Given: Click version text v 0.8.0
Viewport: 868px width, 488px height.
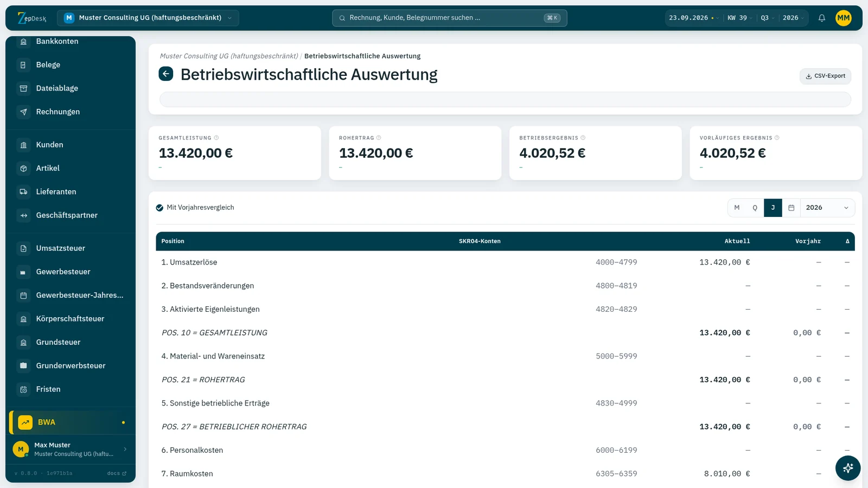Looking at the screenshot, I should click(x=25, y=473).
